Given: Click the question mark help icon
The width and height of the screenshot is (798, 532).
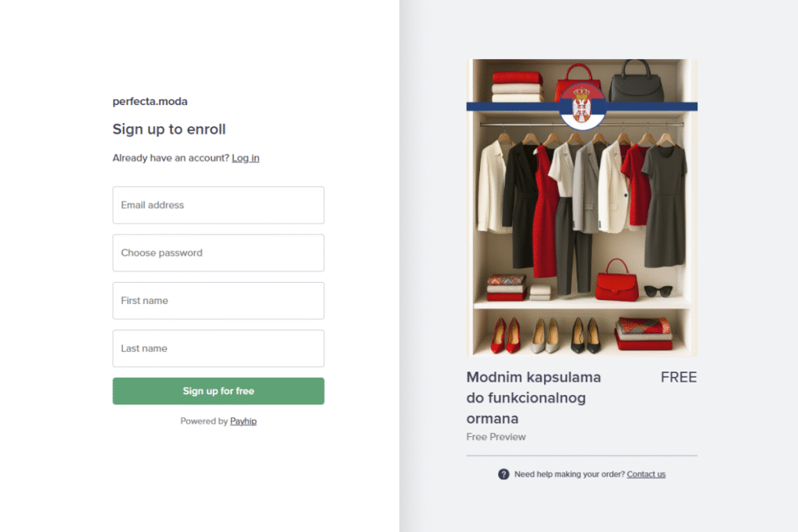Looking at the screenshot, I should point(503,474).
